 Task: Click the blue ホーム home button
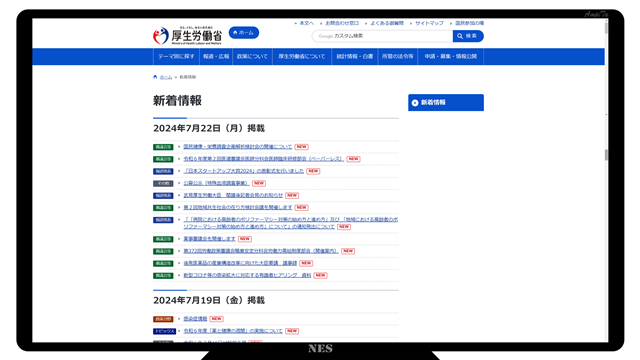pos(244,33)
